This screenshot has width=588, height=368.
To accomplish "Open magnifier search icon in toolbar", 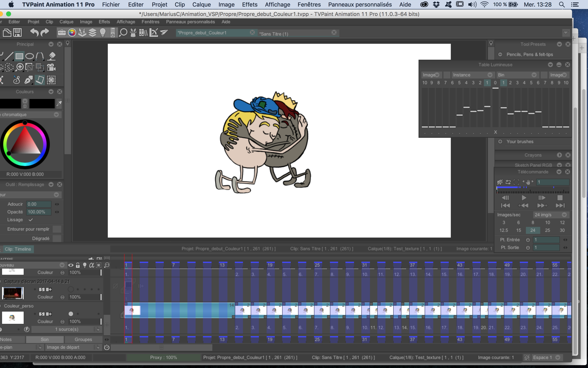I will [x=123, y=32].
